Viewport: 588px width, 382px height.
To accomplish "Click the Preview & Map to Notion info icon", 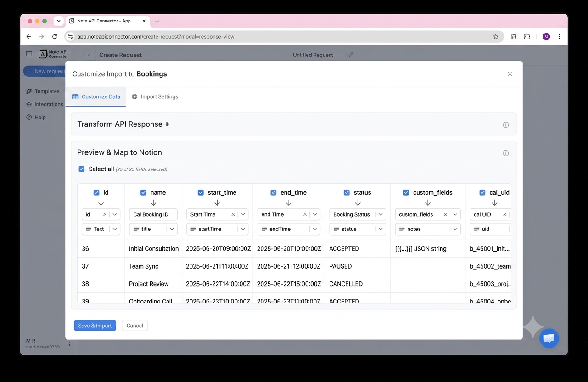I will point(506,153).
